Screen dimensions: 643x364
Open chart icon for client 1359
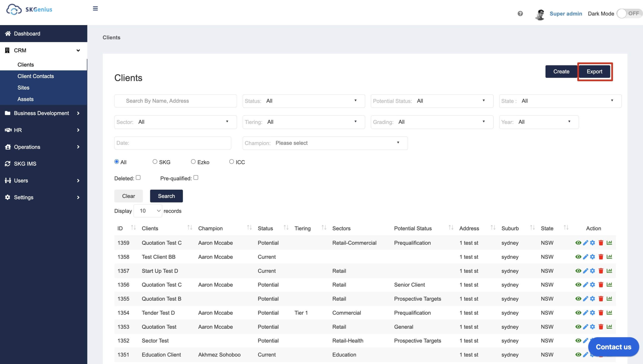point(609,243)
